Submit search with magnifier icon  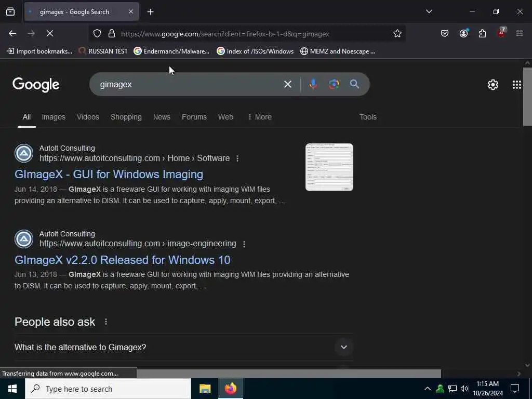(354, 84)
